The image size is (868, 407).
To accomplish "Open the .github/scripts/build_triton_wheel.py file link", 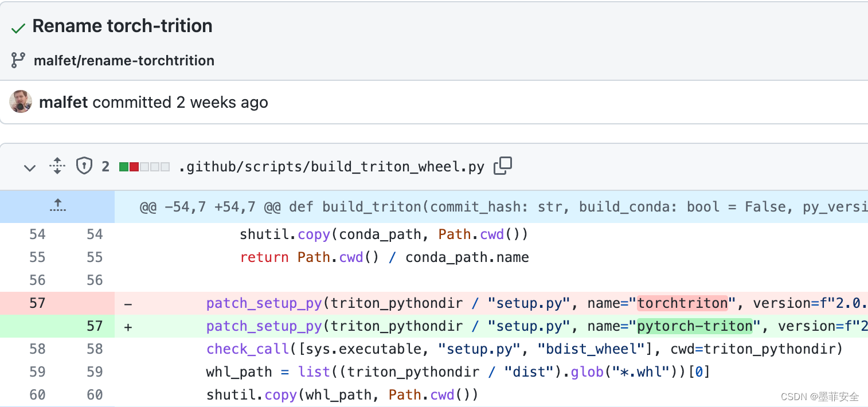I will 331,167.
